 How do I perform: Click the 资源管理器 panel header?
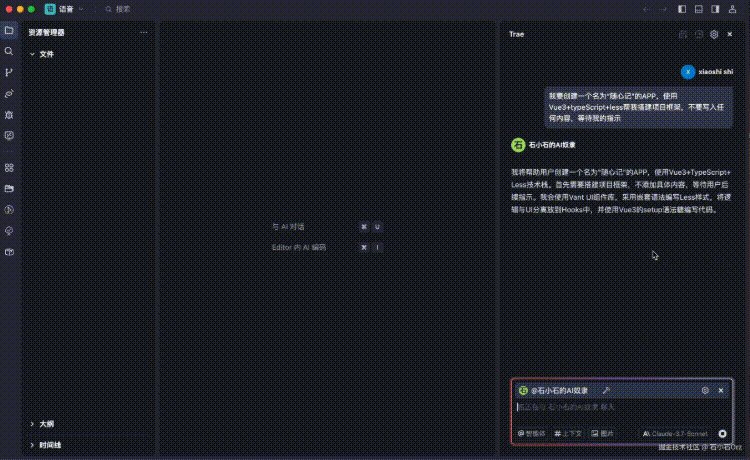46,33
